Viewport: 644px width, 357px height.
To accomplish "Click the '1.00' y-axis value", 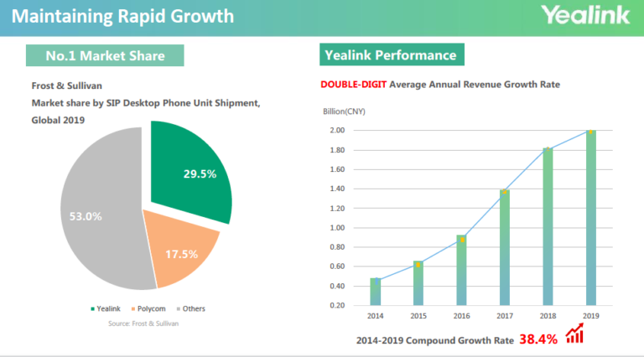I will click(x=337, y=228).
